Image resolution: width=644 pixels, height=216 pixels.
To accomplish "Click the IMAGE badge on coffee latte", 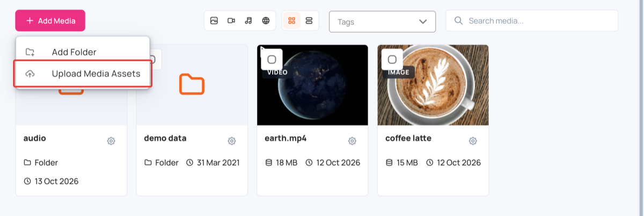I will 398,72.
